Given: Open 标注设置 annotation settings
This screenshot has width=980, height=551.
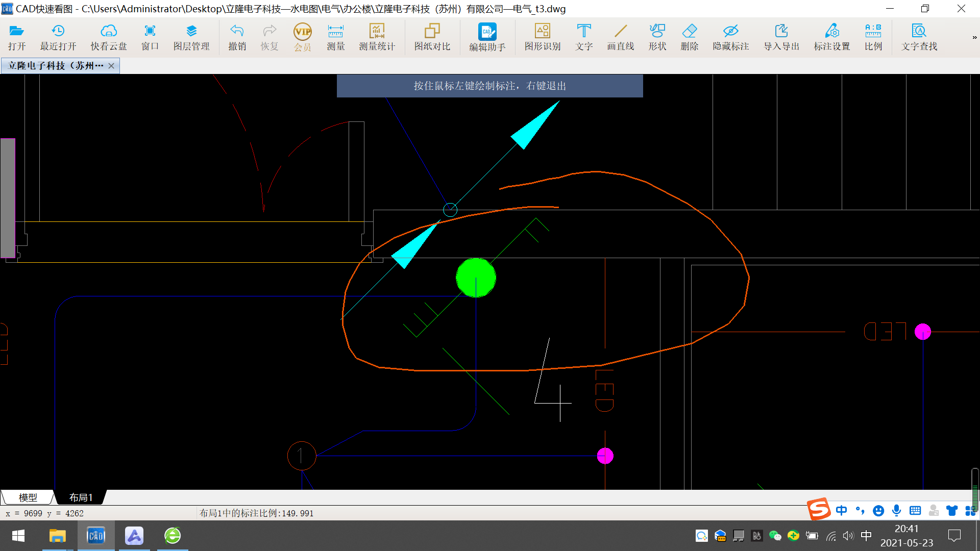Looking at the screenshot, I should pos(832,37).
